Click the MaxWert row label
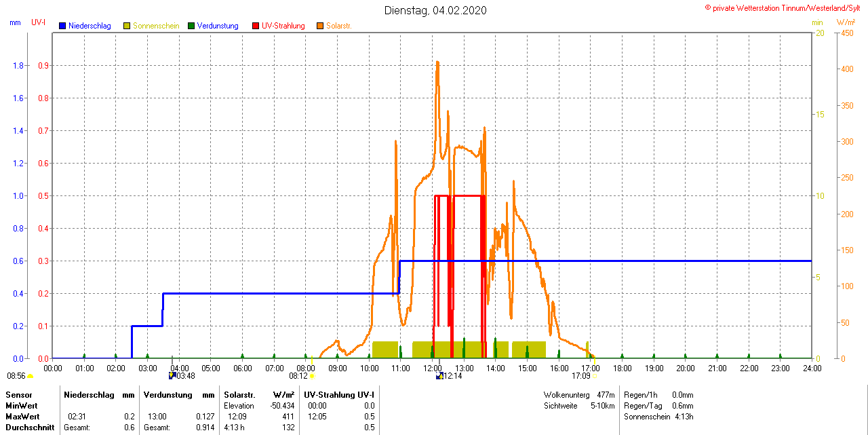Viewport: 868px width, 435px height. (22, 417)
